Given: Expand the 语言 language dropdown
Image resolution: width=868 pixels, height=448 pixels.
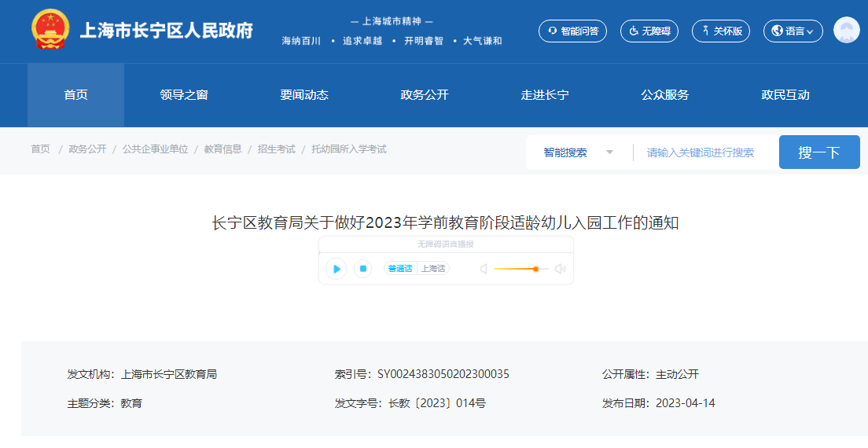Looking at the screenshot, I should tap(793, 31).
